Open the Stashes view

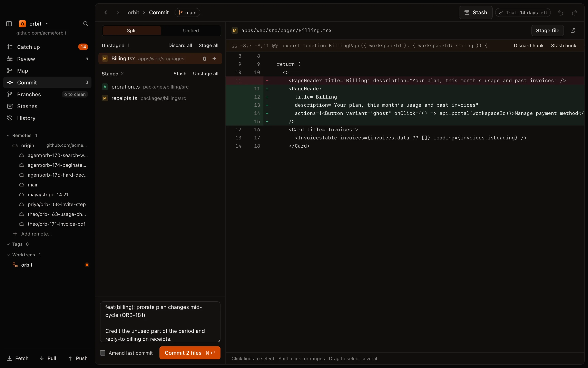(47, 106)
